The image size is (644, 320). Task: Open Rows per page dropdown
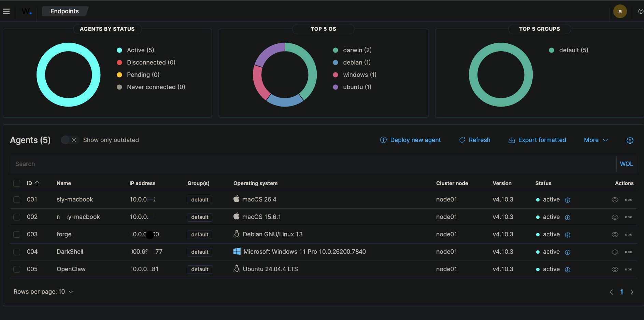click(x=43, y=292)
